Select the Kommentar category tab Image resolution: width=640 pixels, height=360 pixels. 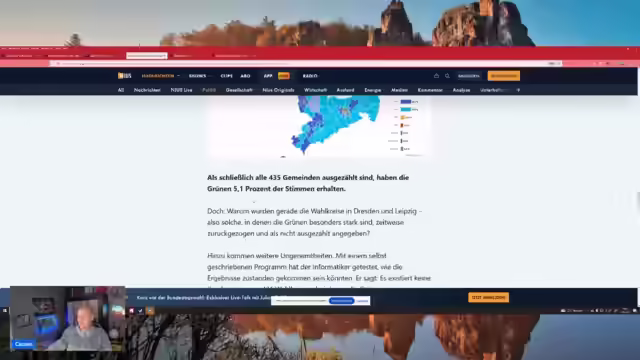pyautogui.click(x=430, y=90)
